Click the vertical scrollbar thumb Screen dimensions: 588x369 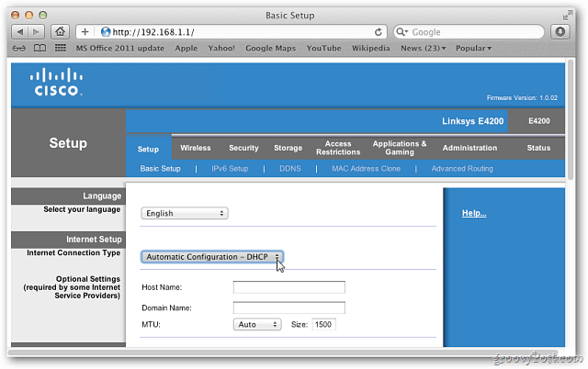570,120
